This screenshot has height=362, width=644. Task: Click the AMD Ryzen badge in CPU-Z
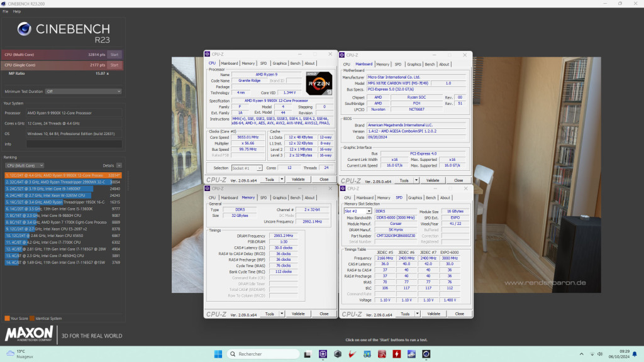coord(318,82)
